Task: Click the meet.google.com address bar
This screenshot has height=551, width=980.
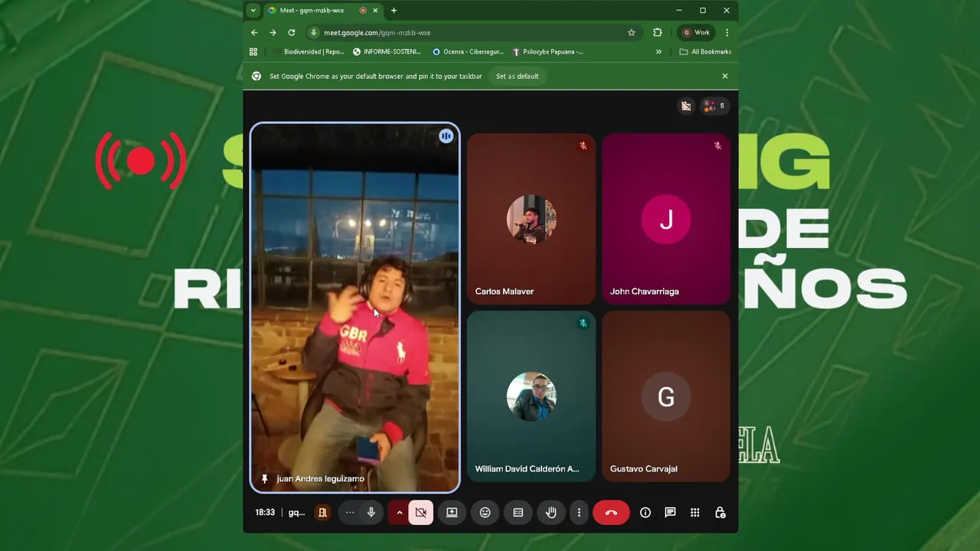Action: pyautogui.click(x=472, y=33)
